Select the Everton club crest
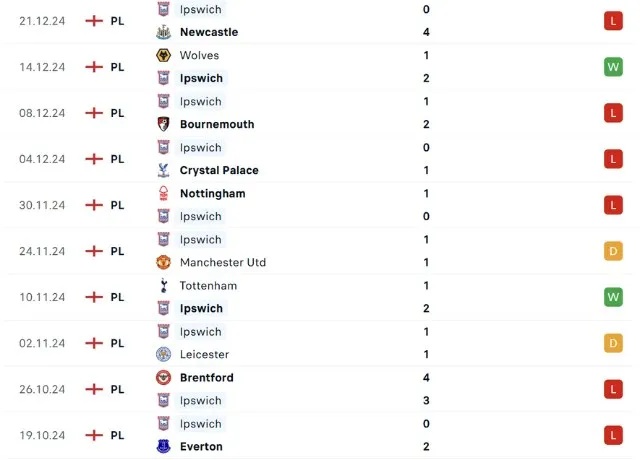 163,446
